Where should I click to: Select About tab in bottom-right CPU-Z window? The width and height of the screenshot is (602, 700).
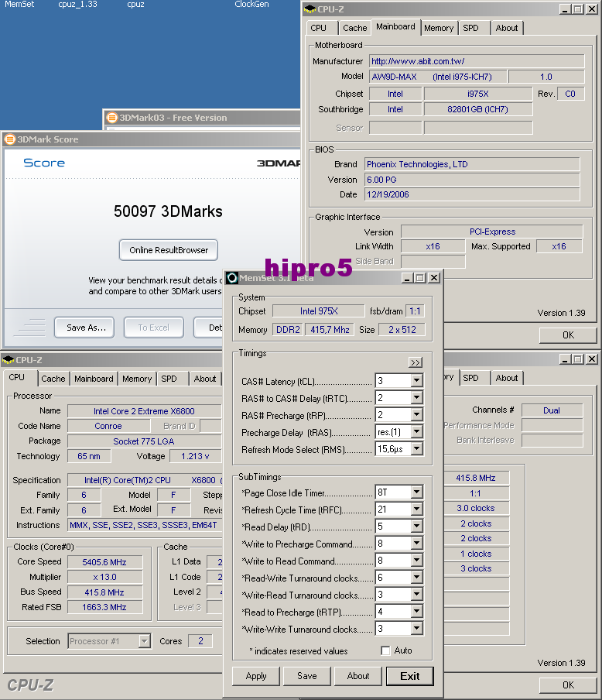[x=507, y=378]
